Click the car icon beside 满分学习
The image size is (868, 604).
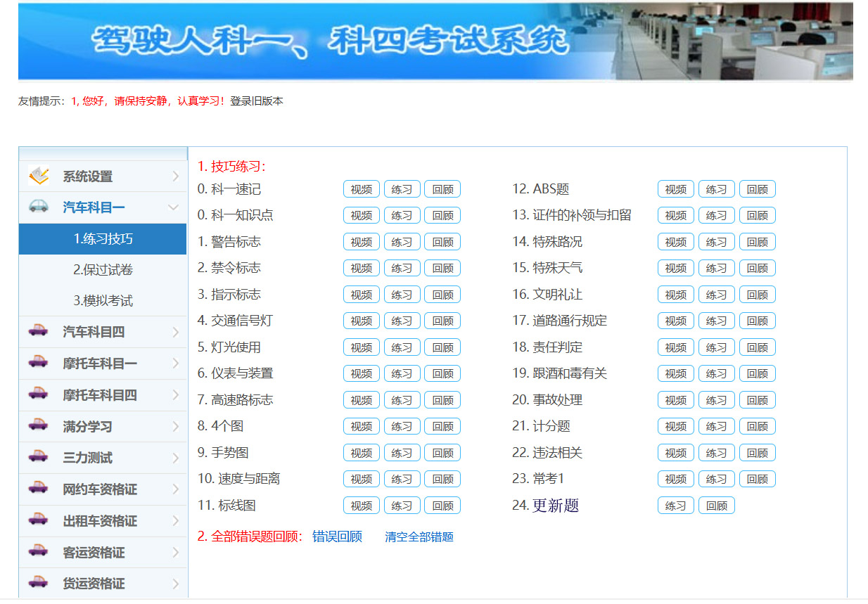39,425
